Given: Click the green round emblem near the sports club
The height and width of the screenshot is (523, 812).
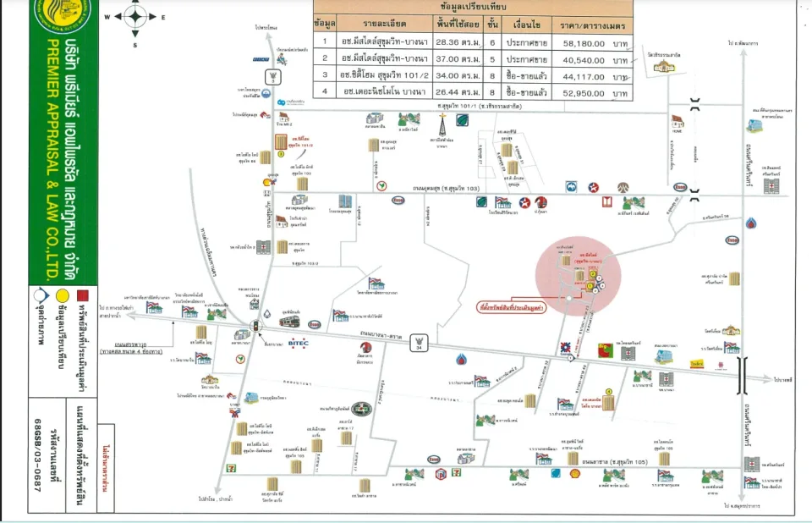Looking at the screenshot, I should 361,409.
